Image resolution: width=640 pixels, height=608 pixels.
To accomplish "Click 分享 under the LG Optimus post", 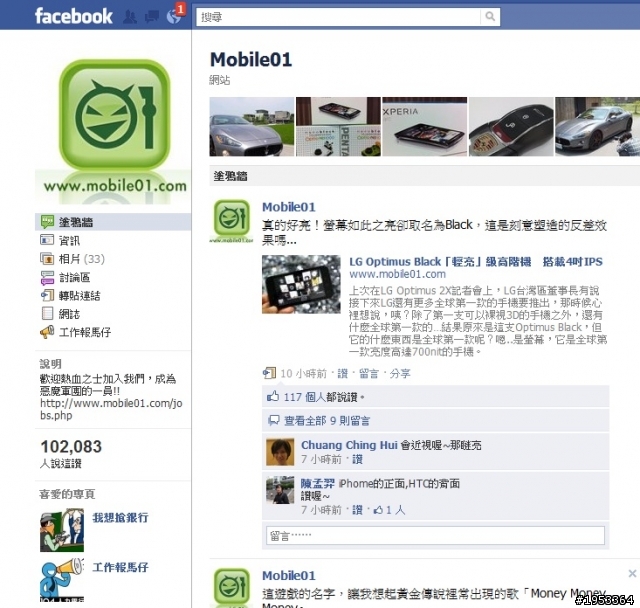I will pyautogui.click(x=400, y=373).
